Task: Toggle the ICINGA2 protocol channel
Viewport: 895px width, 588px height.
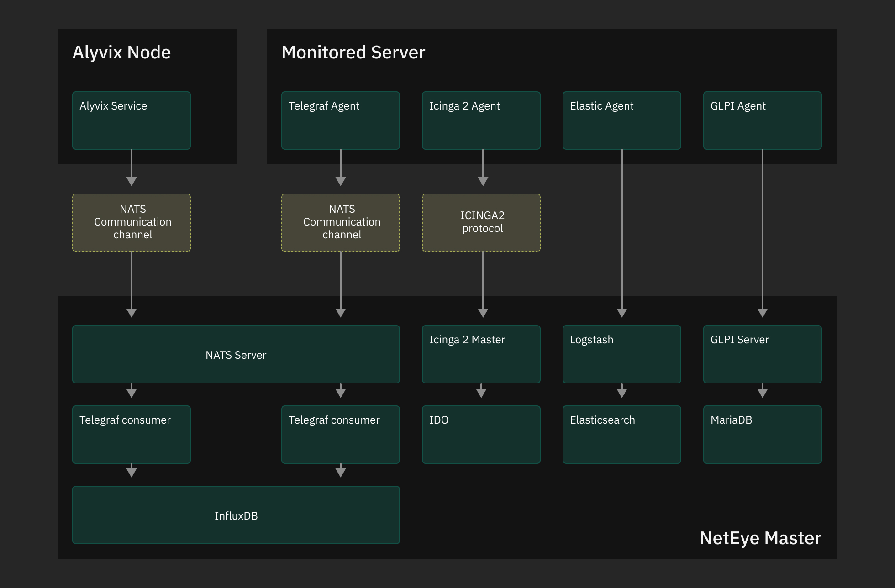Action: tap(481, 222)
